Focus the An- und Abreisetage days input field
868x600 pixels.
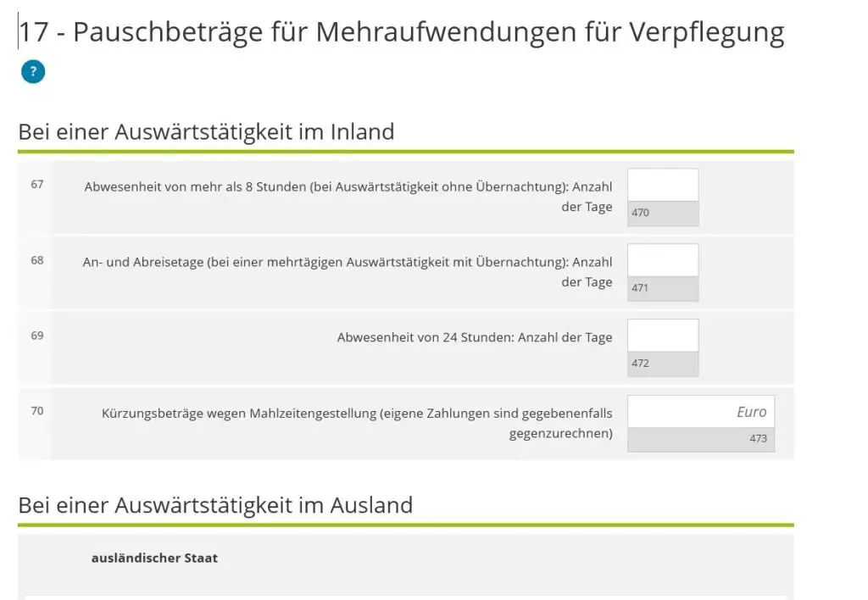point(663,260)
